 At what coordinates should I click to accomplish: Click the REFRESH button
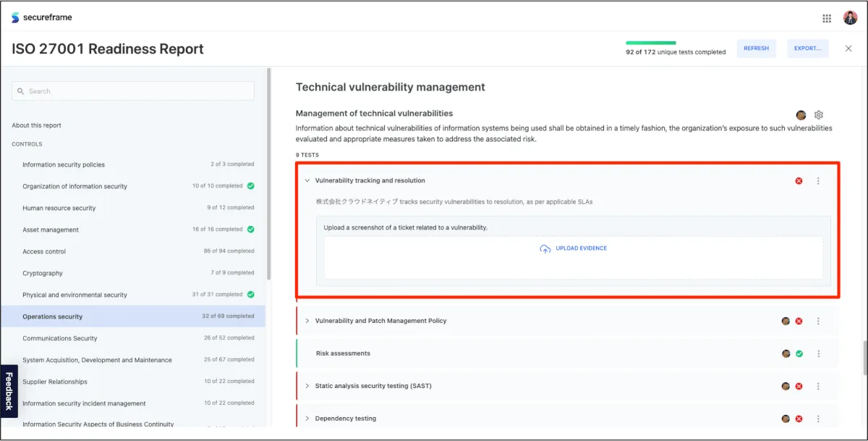(x=756, y=49)
